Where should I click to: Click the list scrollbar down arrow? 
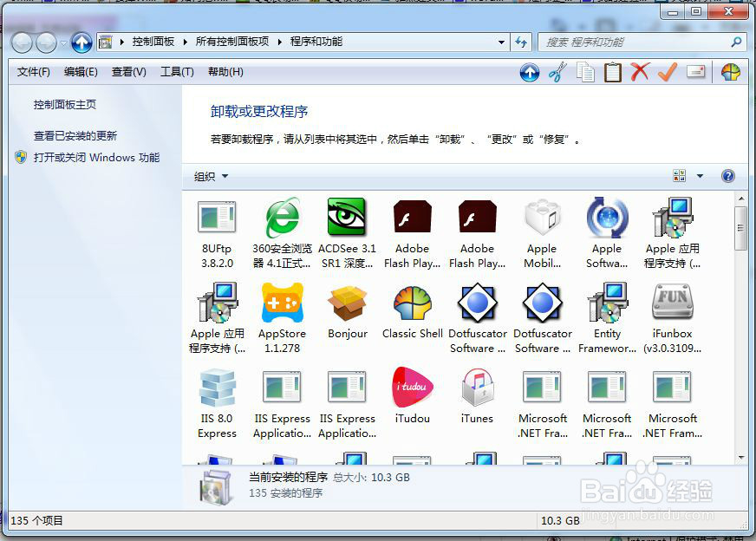pos(741,457)
